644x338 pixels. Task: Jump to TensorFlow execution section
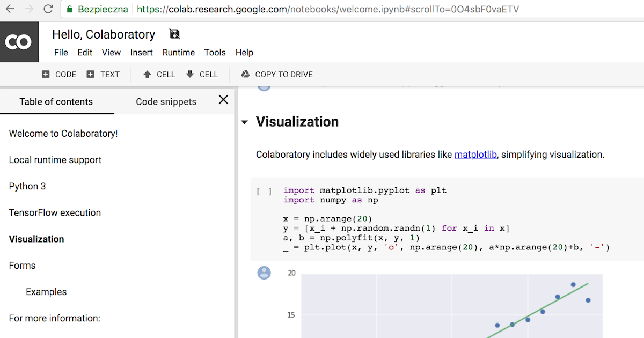point(55,212)
